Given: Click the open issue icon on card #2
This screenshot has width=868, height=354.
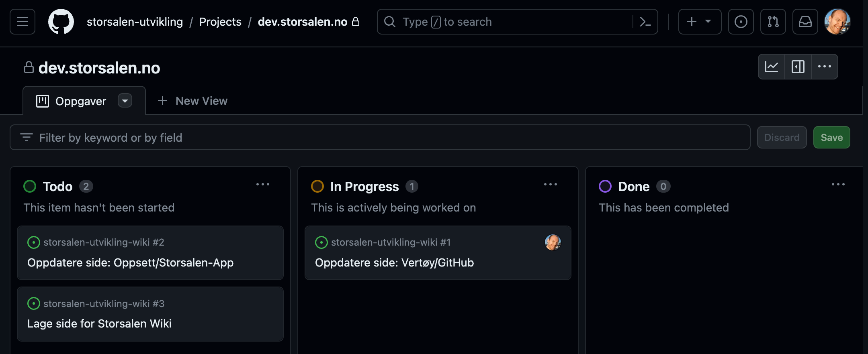Looking at the screenshot, I should (x=33, y=242).
